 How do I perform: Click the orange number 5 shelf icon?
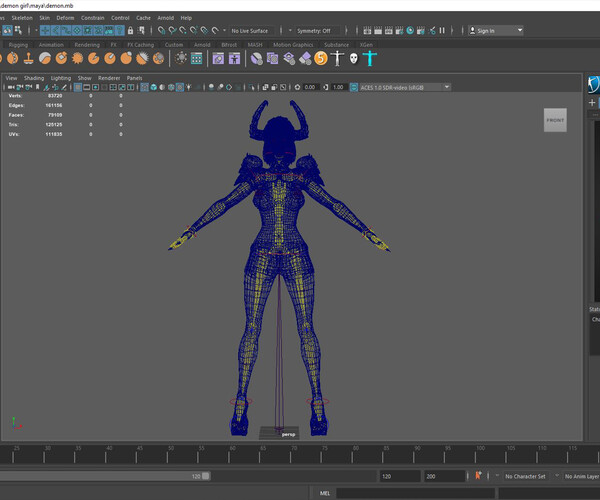321,59
